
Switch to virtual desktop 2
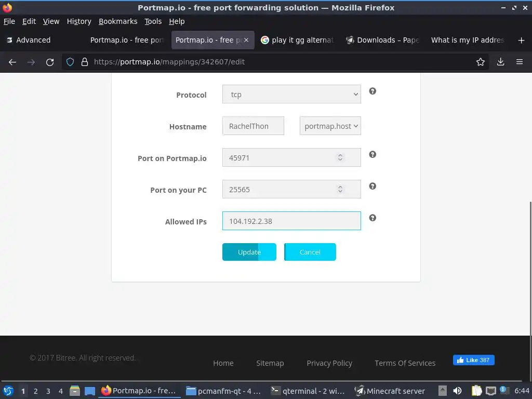[35, 391]
